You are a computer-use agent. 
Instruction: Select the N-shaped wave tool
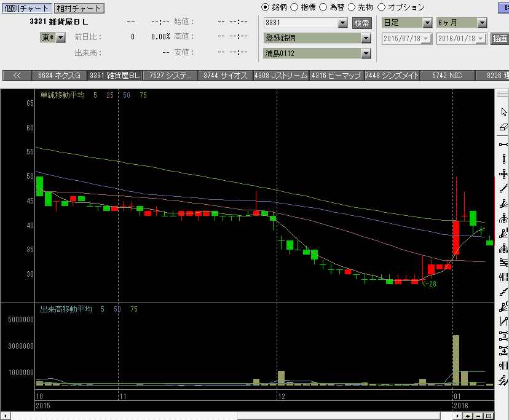pyautogui.click(x=503, y=321)
